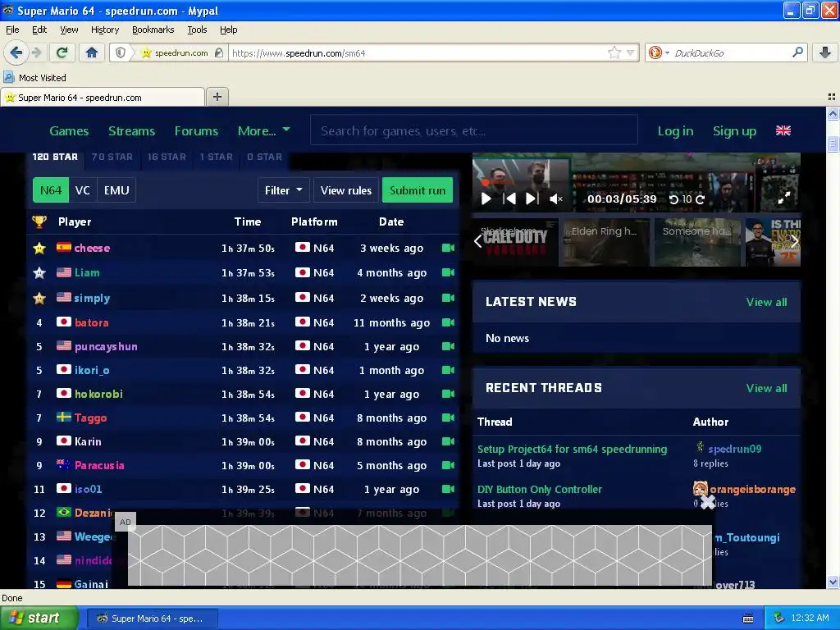Click the search magnifier in DuckDuckGo box
The image size is (840, 630).
tap(797, 52)
